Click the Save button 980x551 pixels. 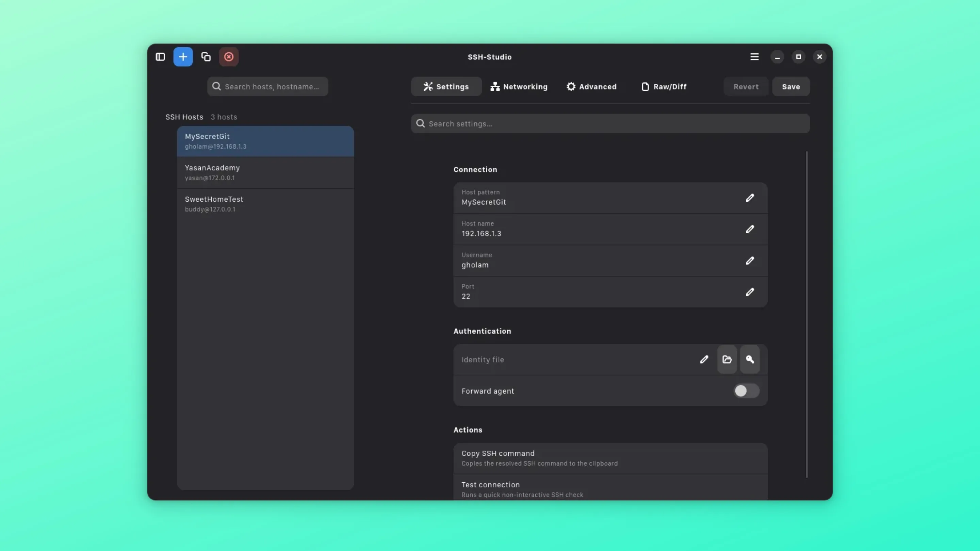pos(791,87)
